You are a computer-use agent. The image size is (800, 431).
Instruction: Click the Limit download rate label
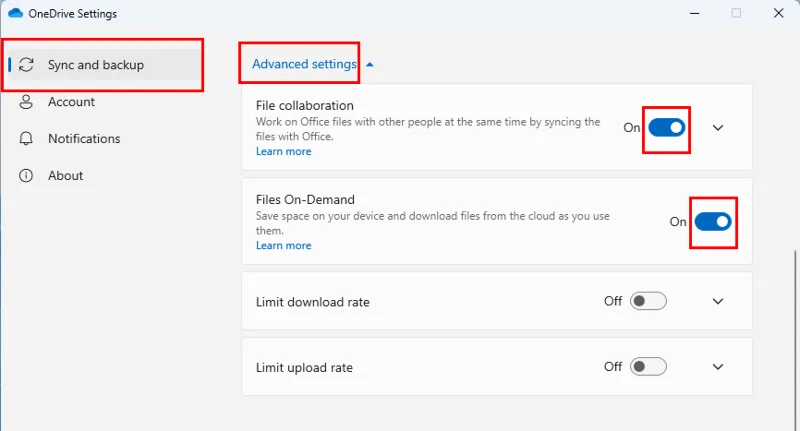point(313,302)
